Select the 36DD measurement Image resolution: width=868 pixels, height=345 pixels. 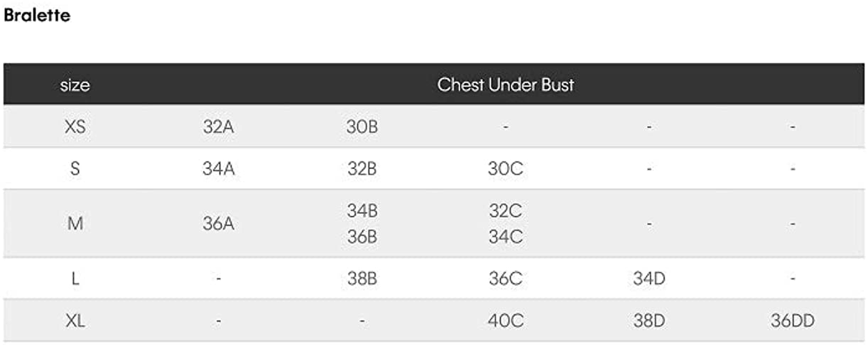click(x=792, y=320)
